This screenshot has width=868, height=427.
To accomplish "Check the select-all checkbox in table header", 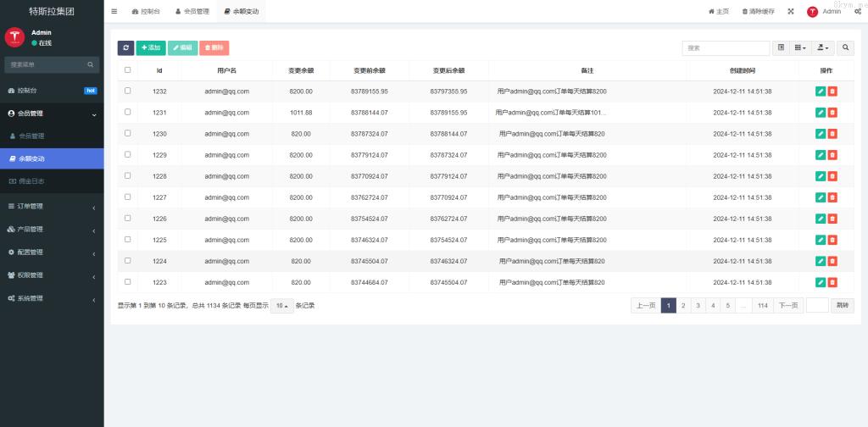I will [x=128, y=70].
